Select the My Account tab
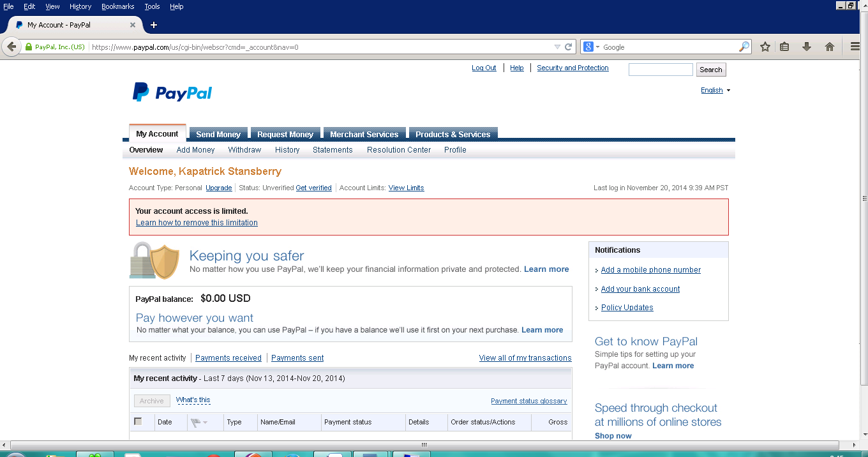Screen dimensions: 868x457 pyautogui.click(x=157, y=133)
